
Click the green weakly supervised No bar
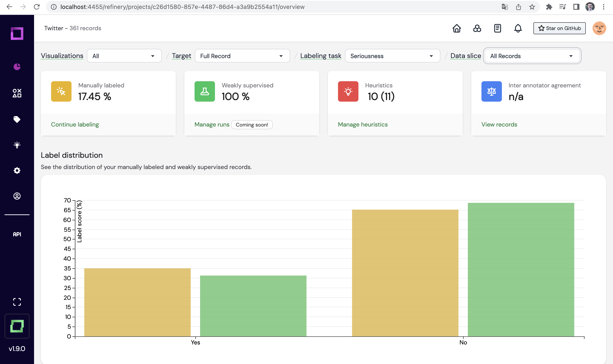pos(521,269)
